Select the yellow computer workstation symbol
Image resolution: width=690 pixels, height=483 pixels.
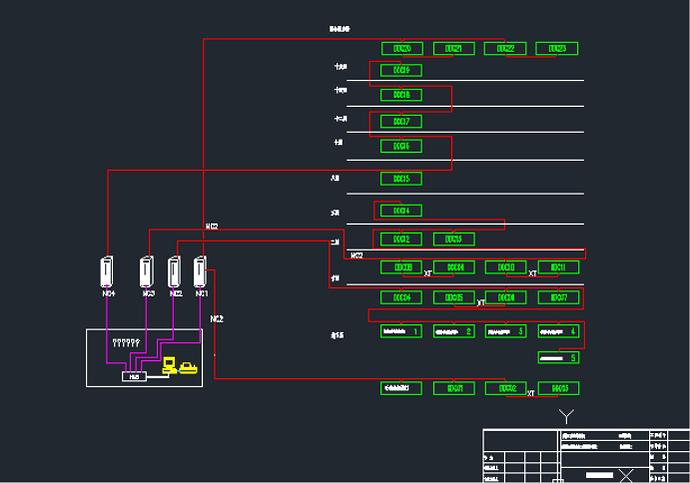click(x=169, y=364)
